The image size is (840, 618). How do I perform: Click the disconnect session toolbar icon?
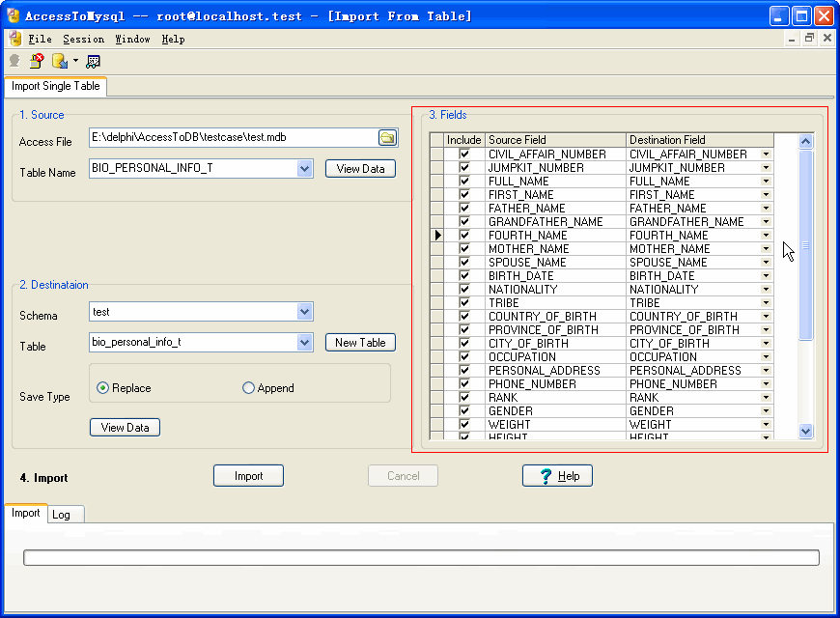pyautogui.click(x=37, y=61)
